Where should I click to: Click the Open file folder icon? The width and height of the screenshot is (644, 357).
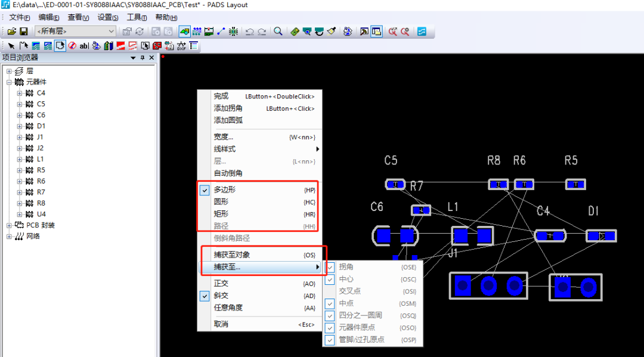click(x=12, y=31)
